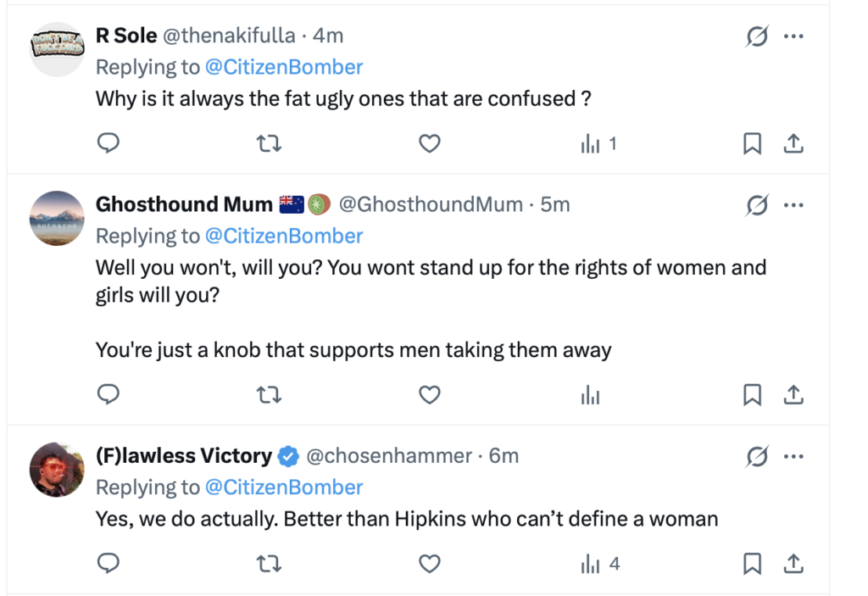Share Ghosthound Mum's tweet
The height and width of the screenshot is (596, 868).
pos(793,394)
